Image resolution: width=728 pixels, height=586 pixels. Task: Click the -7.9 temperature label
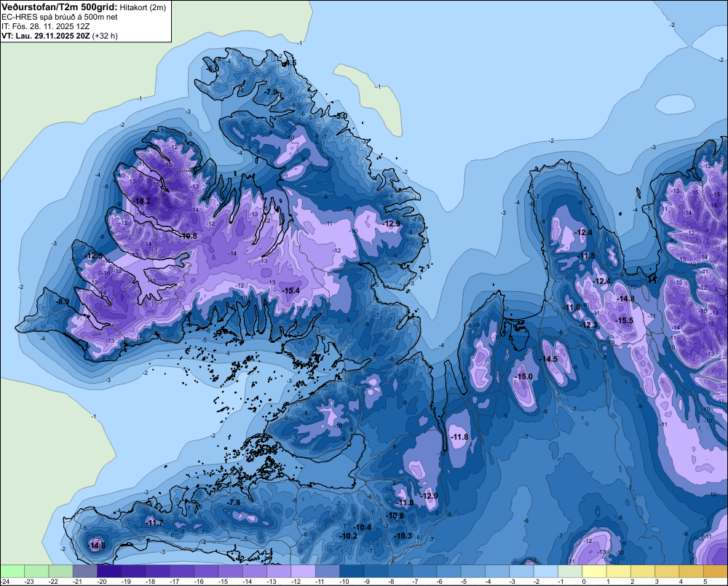271,92
